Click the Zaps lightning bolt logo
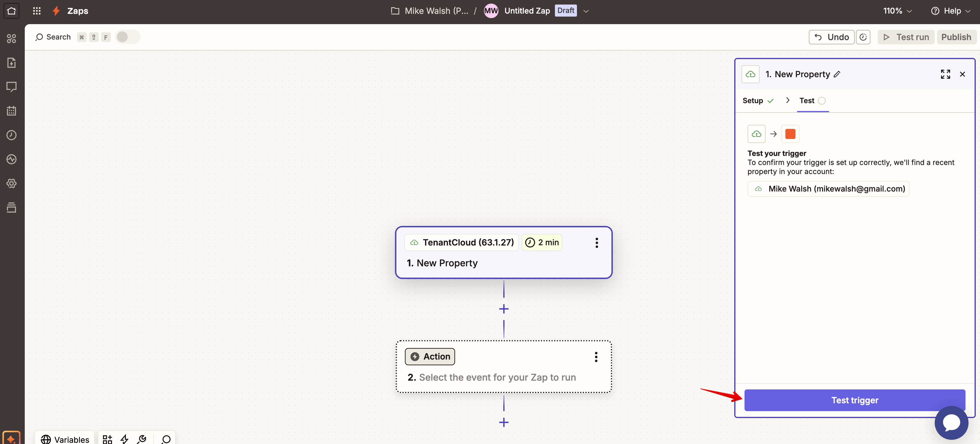The height and width of the screenshot is (444, 980). click(56, 11)
